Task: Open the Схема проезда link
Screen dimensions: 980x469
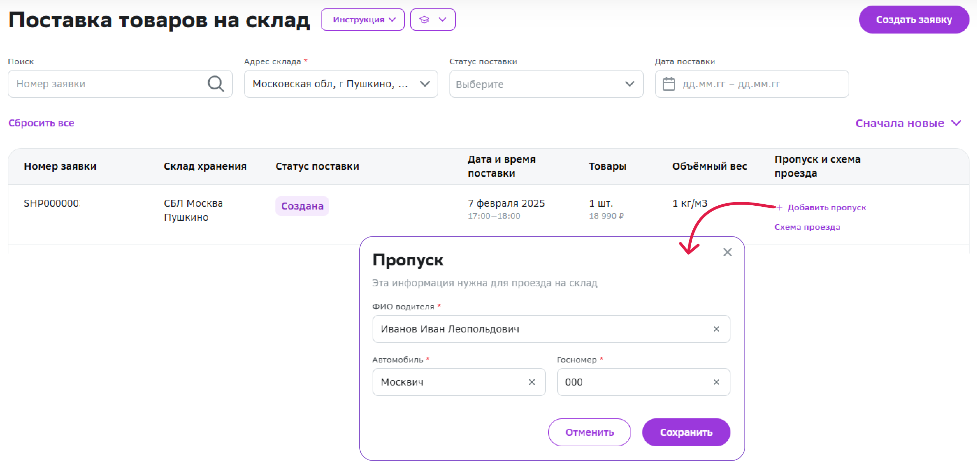Action: (807, 227)
